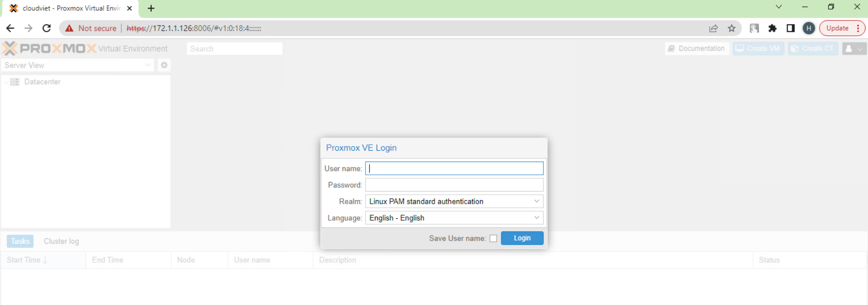The height and width of the screenshot is (305, 868).
Task: Open browser extensions puzzle icon
Action: 772,28
